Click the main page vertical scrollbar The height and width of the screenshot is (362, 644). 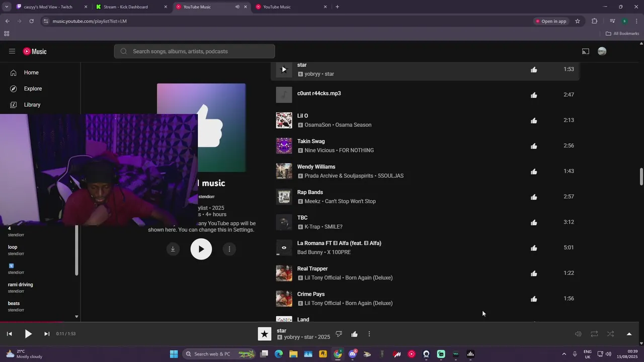click(641, 176)
